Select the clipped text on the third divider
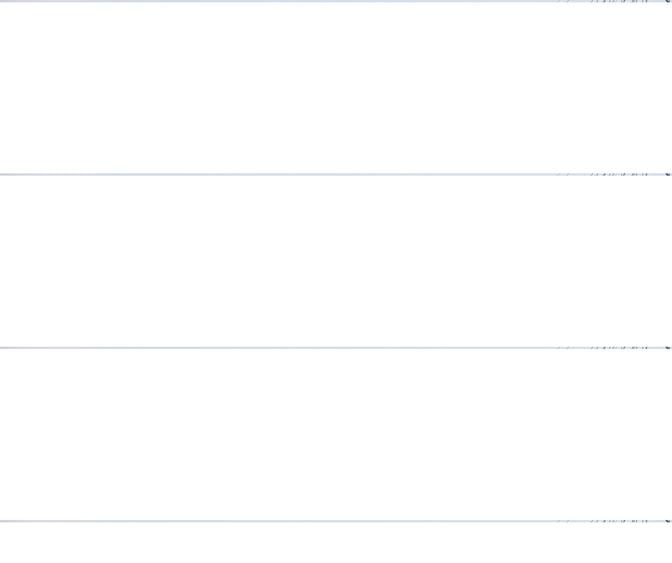 619,348
